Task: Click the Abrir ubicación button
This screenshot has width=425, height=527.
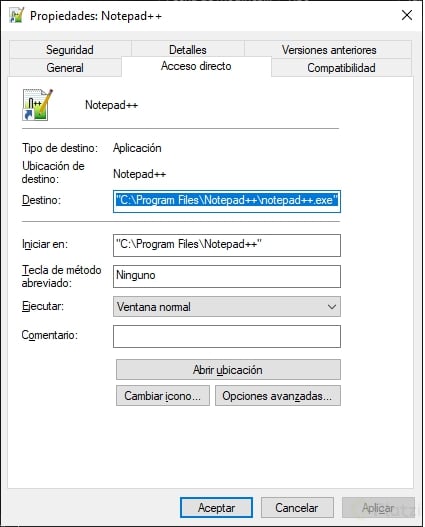Action: [x=228, y=370]
